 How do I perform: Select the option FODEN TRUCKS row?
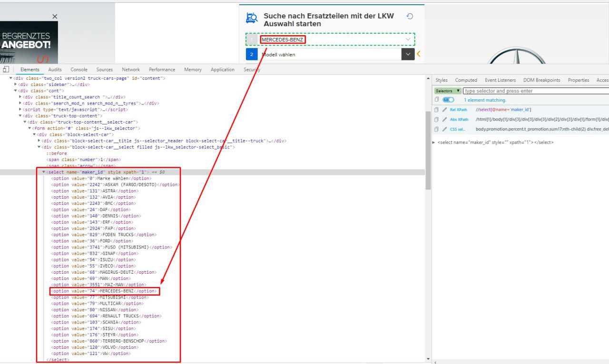click(103, 235)
